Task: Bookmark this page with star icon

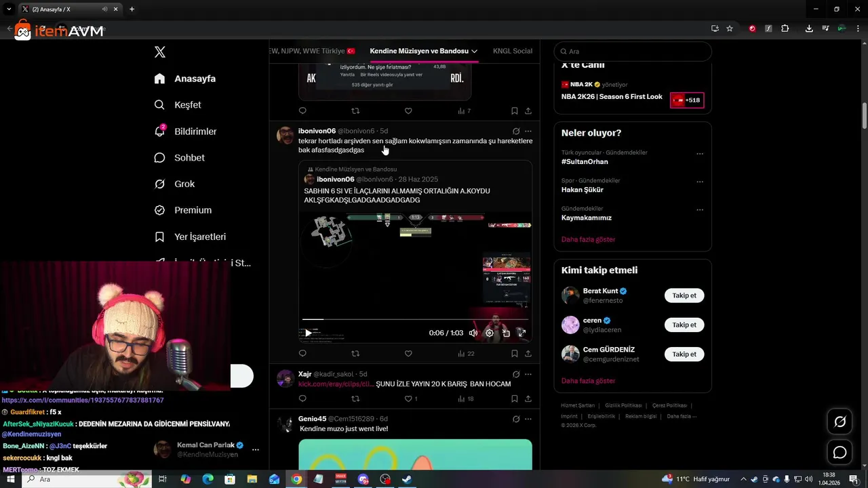Action: coord(730,28)
